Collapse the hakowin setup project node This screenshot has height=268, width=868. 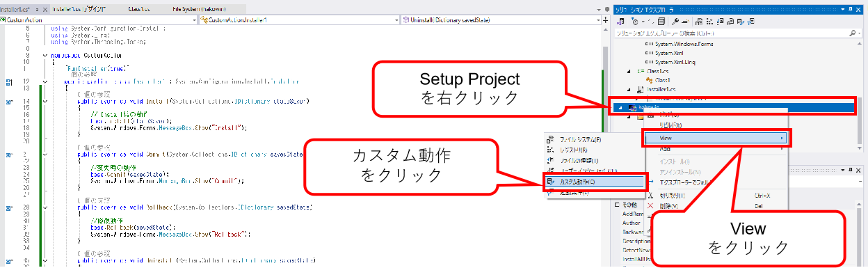(621, 108)
